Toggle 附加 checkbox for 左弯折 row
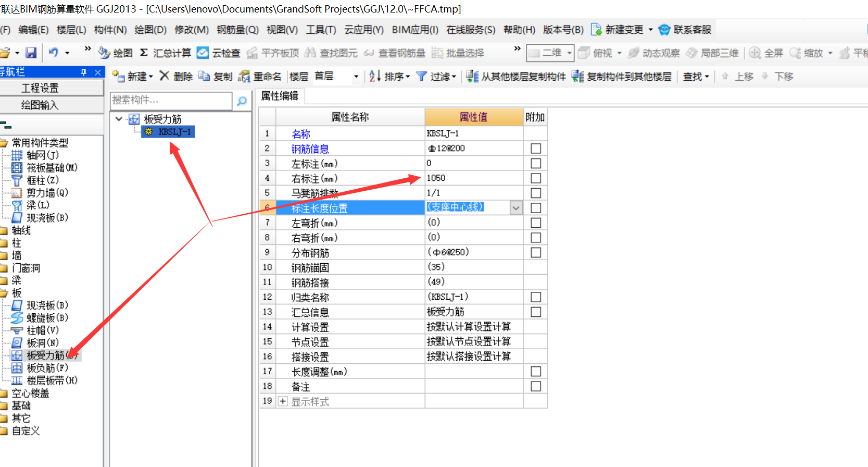 click(535, 223)
